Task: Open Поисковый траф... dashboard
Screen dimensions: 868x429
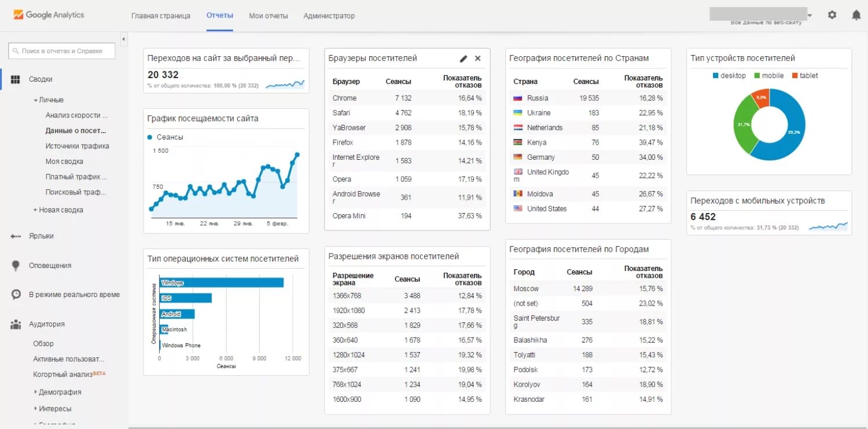Action: pyautogui.click(x=76, y=192)
